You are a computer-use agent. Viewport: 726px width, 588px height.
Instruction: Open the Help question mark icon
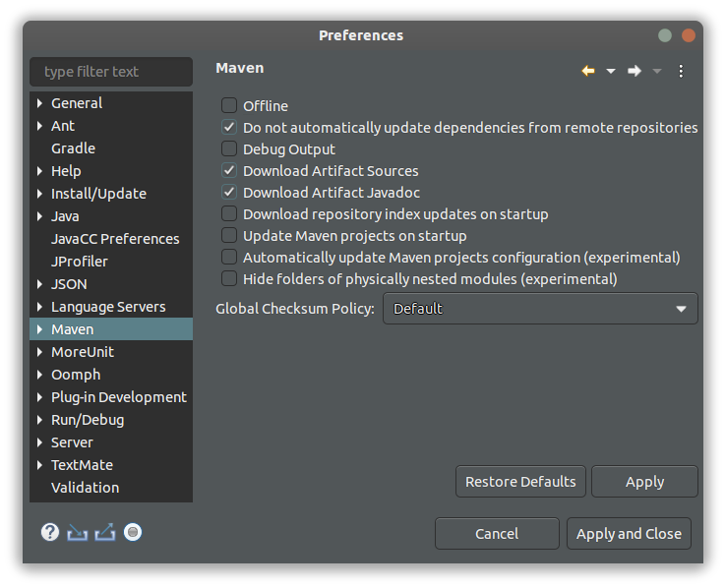(50, 532)
